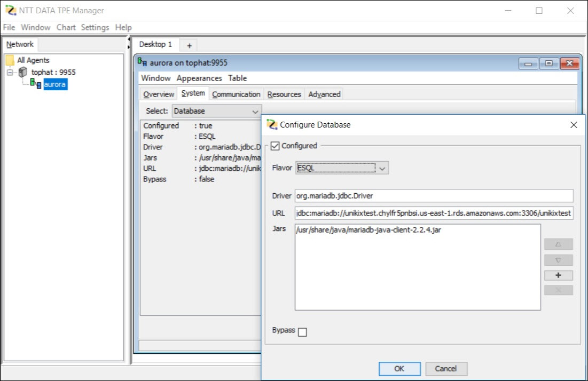
Task: Switch to the Advanced tab
Action: (324, 94)
